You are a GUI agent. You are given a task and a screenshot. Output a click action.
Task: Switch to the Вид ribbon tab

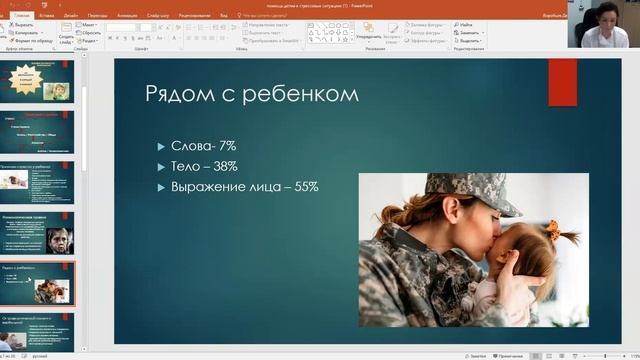224,16
